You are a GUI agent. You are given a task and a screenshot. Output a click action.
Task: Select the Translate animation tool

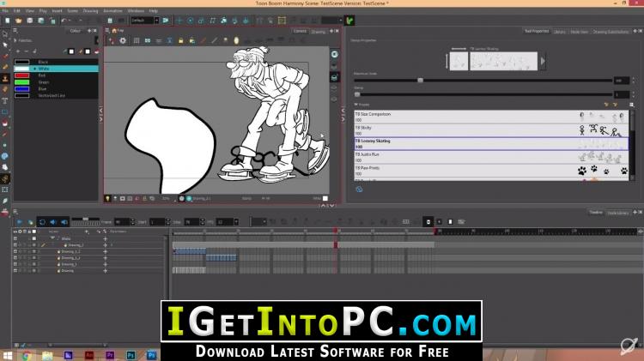click(x=179, y=21)
